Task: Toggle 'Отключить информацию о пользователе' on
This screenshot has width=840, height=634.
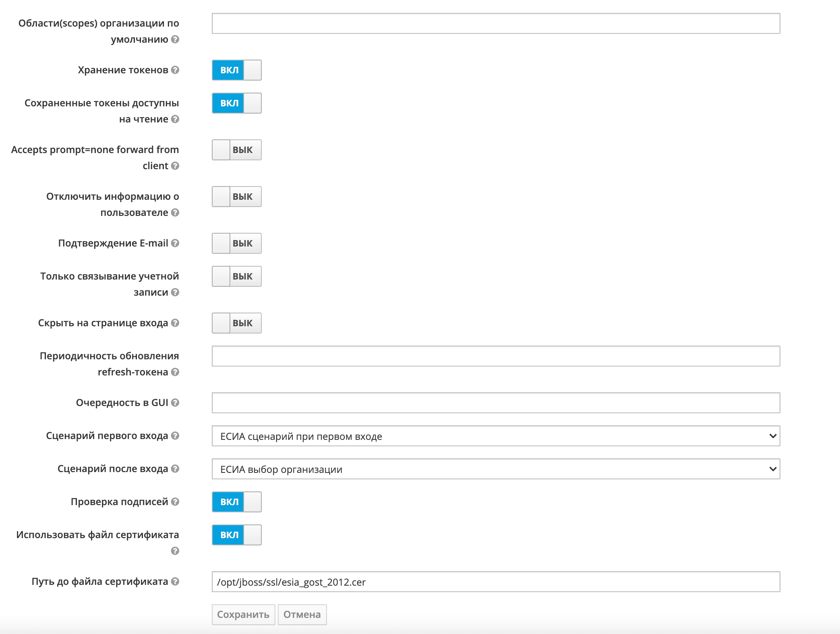Action: click(x=237, y=197)
